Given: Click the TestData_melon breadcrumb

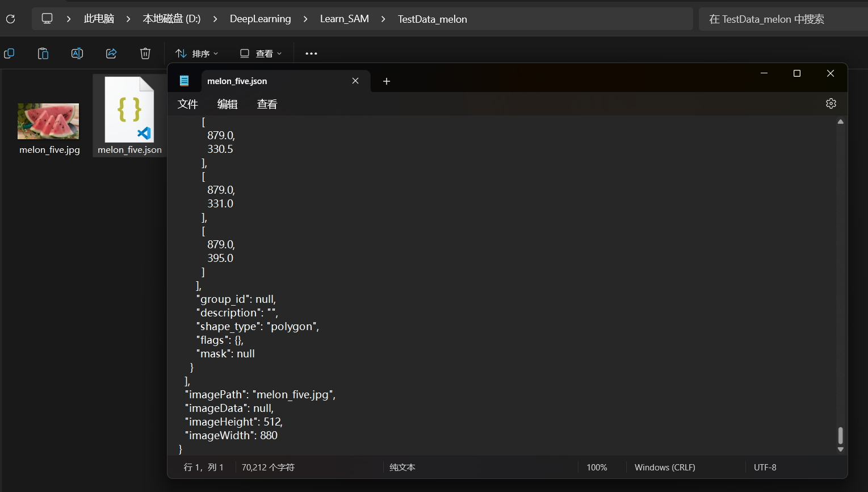Looking at the screenshot, I should click(x=433, y=19).
